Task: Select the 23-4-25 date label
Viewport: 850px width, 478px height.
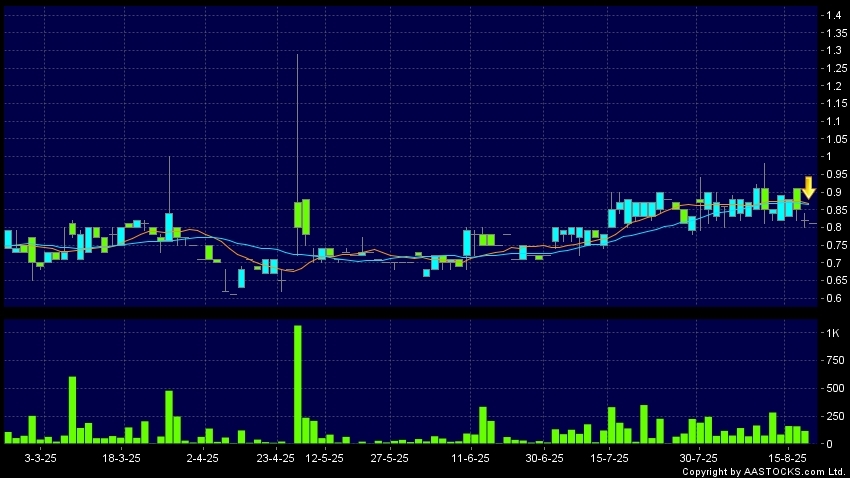Action: point(275,458)
